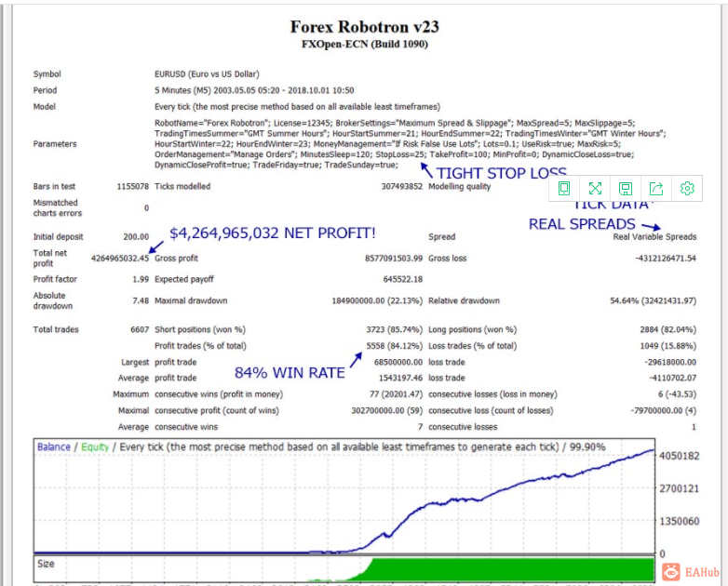728x586 pixels.
Task: Click the "Mismatched charts errors" label
Action: pyautogui.click(x=57, y=207)
